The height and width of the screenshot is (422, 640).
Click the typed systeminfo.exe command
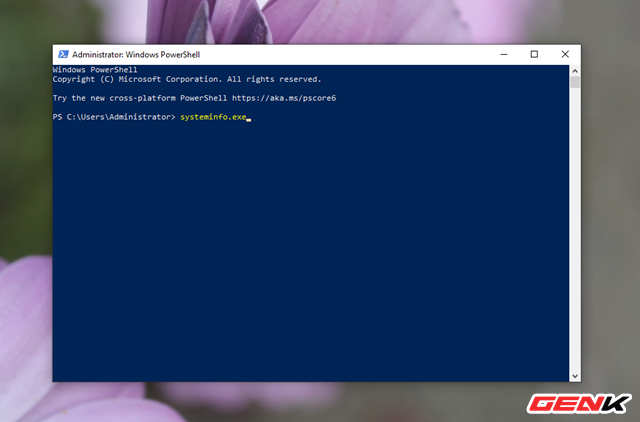pos(213,117)
